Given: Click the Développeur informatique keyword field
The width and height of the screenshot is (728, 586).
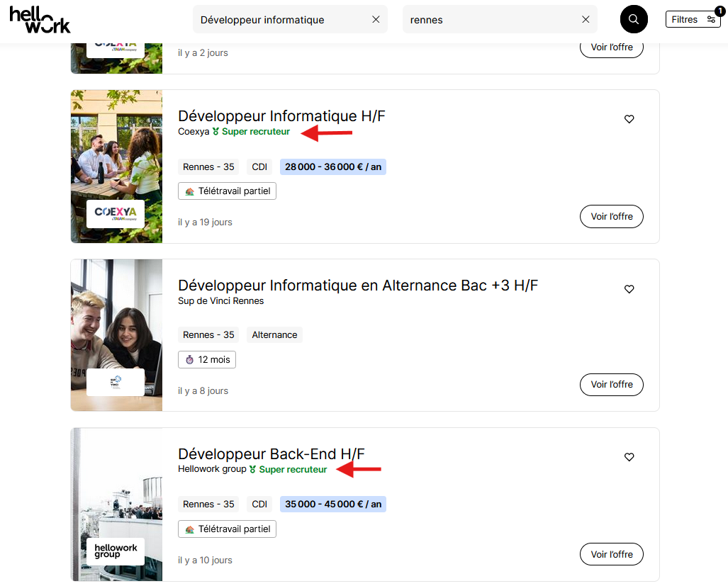Looking at the screenshot, I should click(281, 20).
